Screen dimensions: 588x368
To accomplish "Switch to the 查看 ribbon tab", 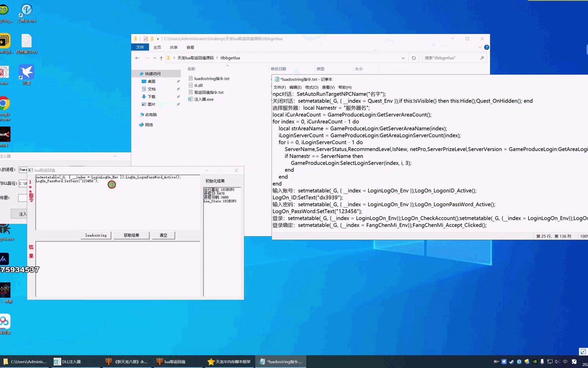I will pos(190,47).
